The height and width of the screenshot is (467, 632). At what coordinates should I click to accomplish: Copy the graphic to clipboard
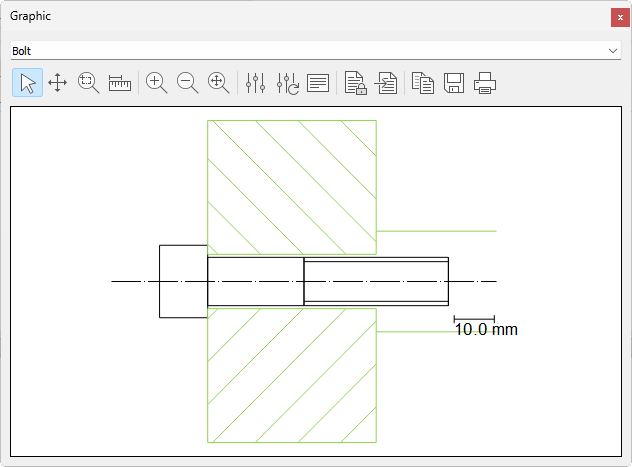click(423, 83)
